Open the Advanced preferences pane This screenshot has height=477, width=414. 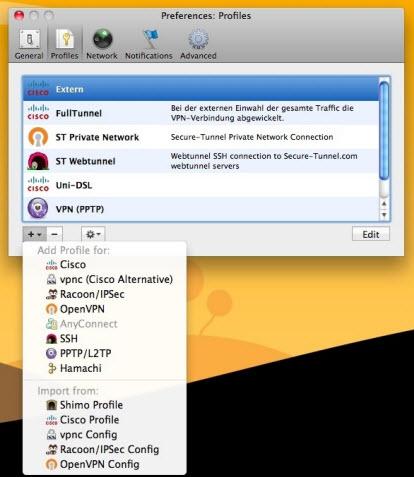pos(198,44)
